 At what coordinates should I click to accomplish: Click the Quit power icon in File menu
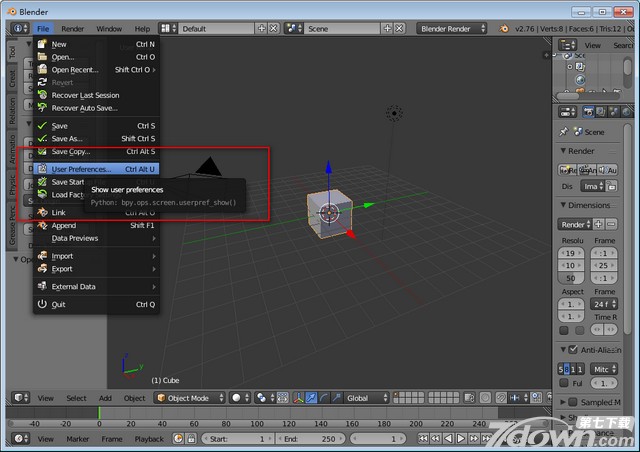pos(42,304)
